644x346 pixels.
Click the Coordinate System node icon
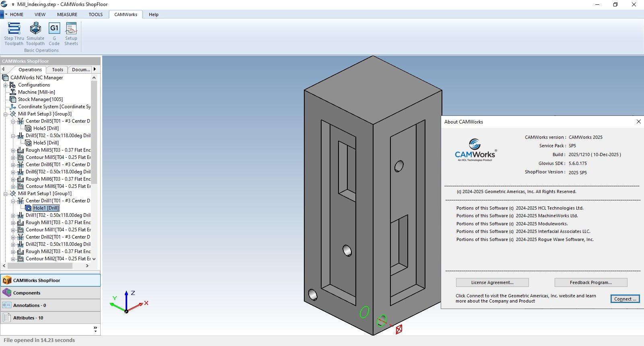[13, 107]
